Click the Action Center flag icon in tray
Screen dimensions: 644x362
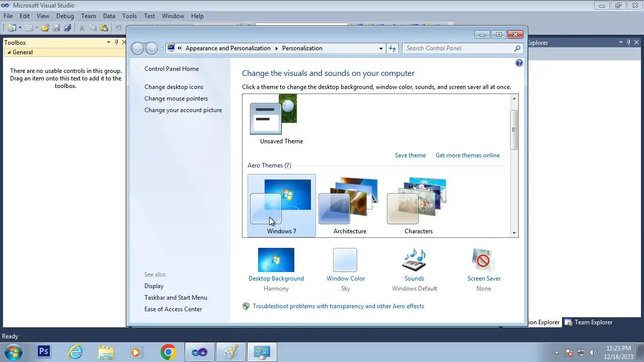(x=569, y=352)
